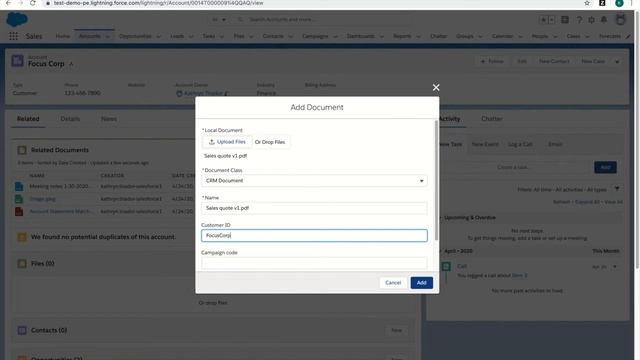640x360 pixels.
Task: Click the New Contact button
Action: point(554,62)
